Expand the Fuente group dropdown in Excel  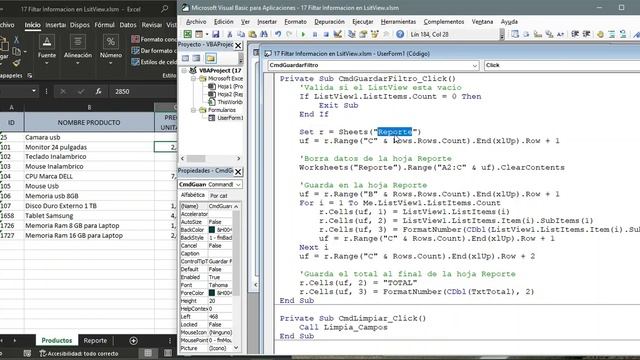click(x=47, y=63)
